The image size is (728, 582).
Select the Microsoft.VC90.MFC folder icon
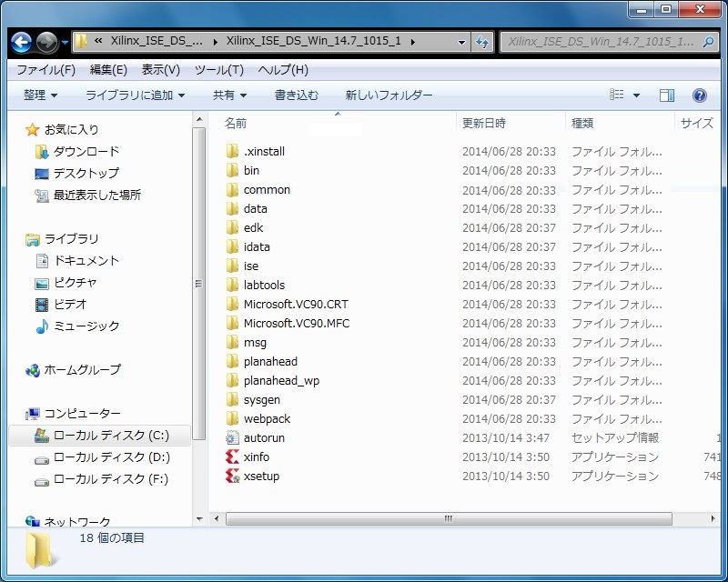coord(232,323)
